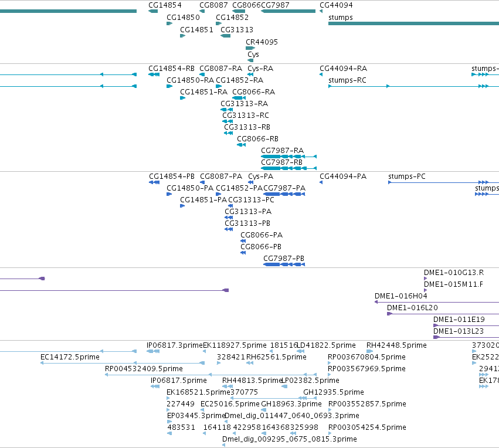This screenshot has height=448, width=499.
Task: Select the CG31313-PB protein label
Action: point(247,223)
